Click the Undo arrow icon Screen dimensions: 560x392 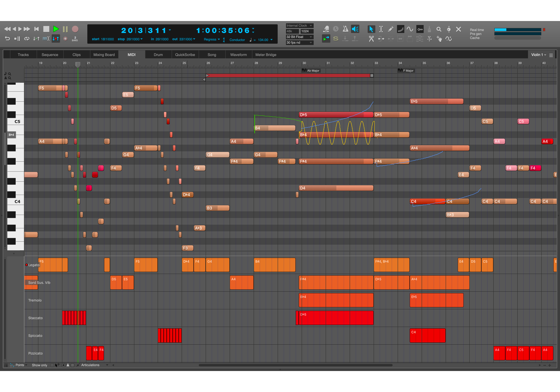7,38
